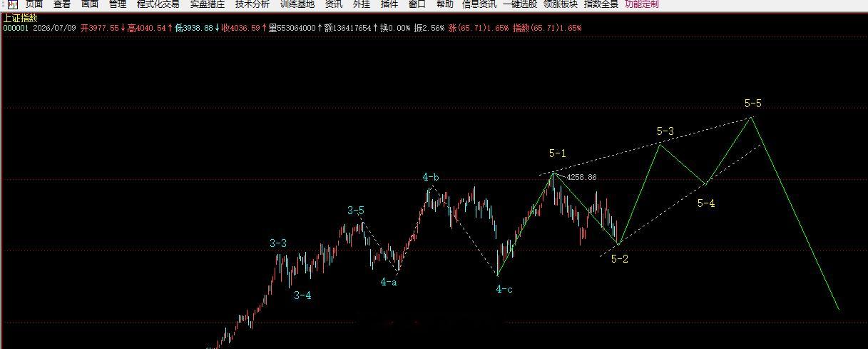Click the 指数全景 button
This screenshot has height=349, width=868.
(x=601, y=4)
